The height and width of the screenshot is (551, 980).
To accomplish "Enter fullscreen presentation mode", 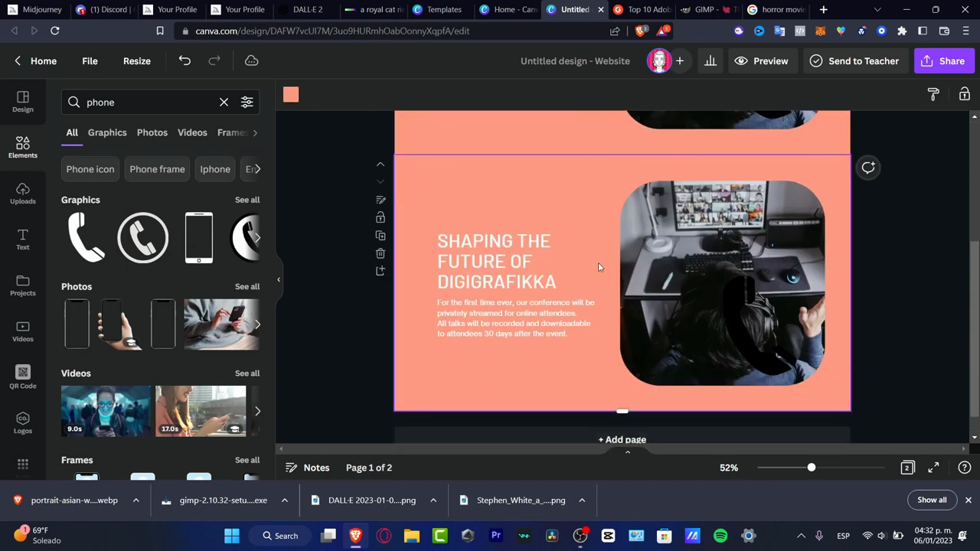I will 933,468.
